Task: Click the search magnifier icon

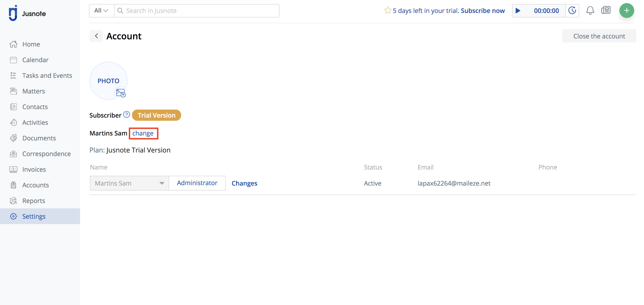Action: [120, 11]
